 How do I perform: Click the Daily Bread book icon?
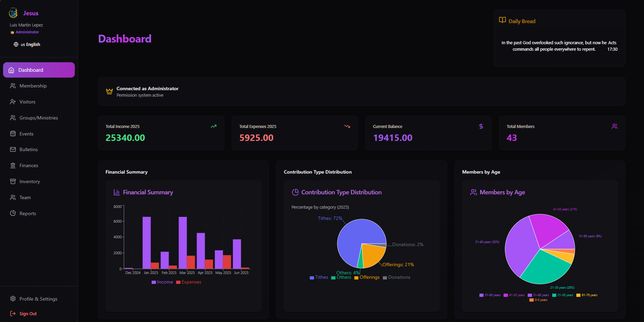[x=502, y=20]
